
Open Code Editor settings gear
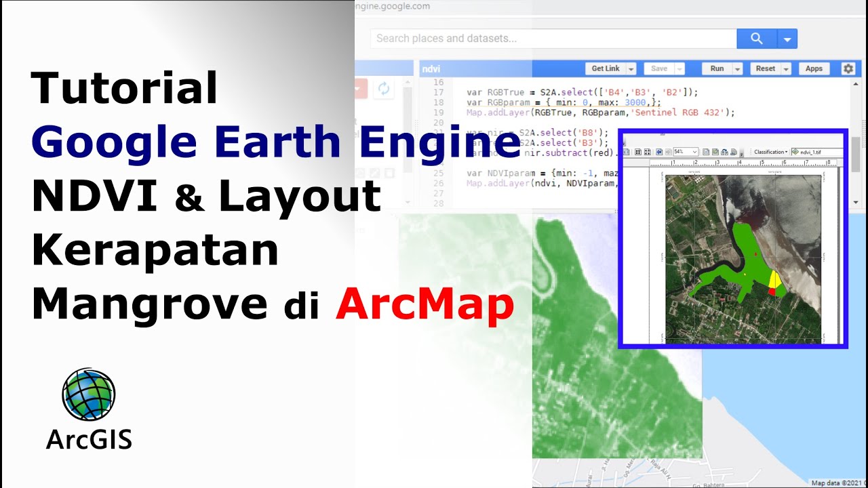(848, 68)
